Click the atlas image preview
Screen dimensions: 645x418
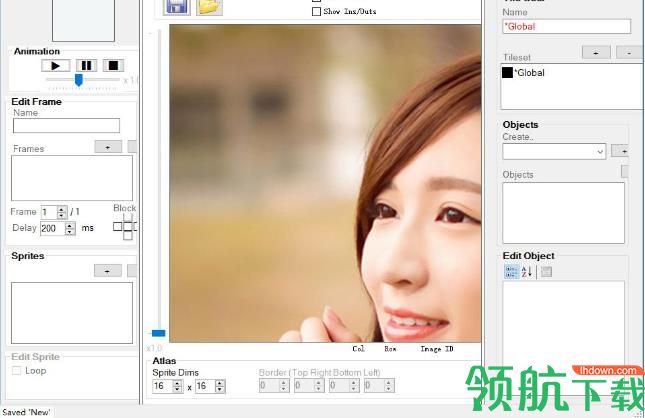325,183
